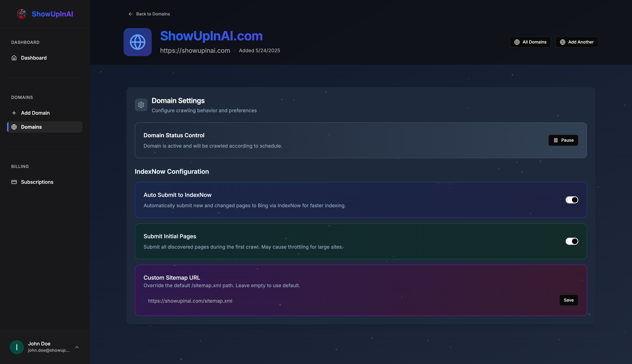Expand the John Doe account chevron
Screen dimensions: 632x364
click(x=77, y=347)
